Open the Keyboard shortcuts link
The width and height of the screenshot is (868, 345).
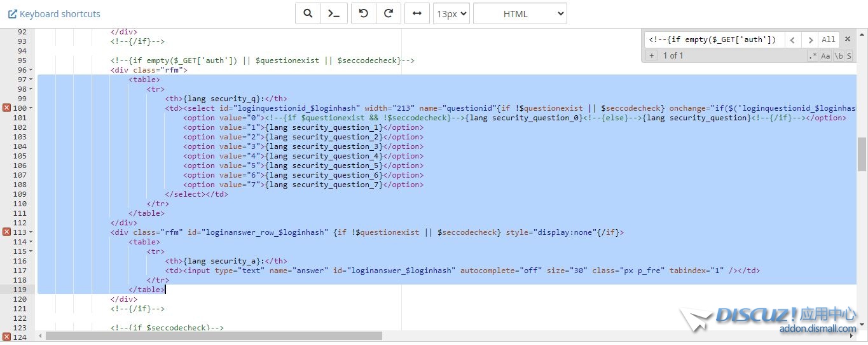coord(54,13)
